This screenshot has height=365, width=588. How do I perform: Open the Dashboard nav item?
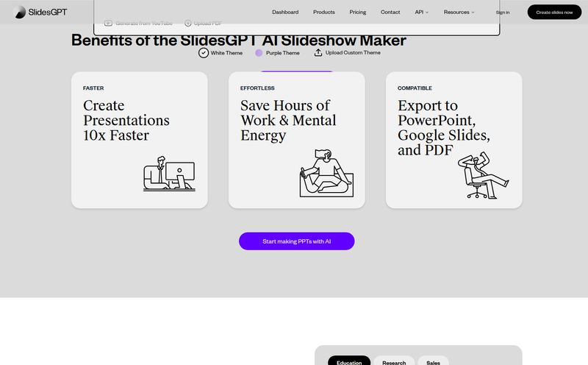click(285, 12)
